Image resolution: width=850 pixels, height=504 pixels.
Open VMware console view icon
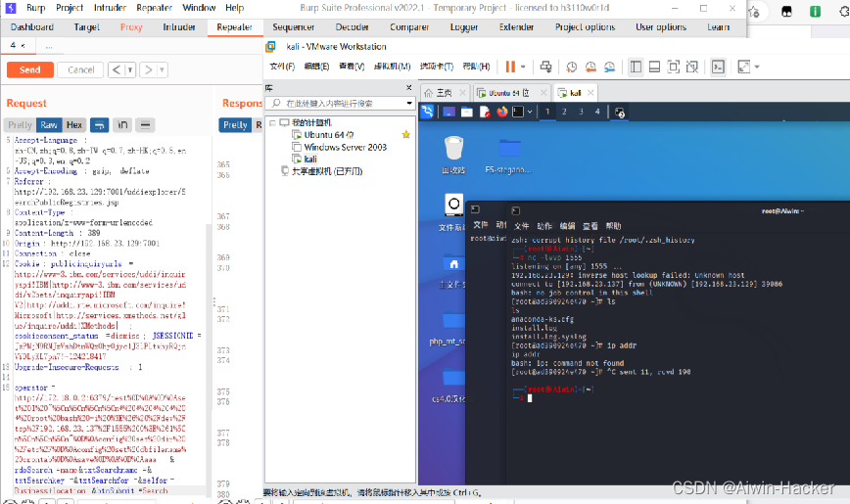[x=718, y=67]
